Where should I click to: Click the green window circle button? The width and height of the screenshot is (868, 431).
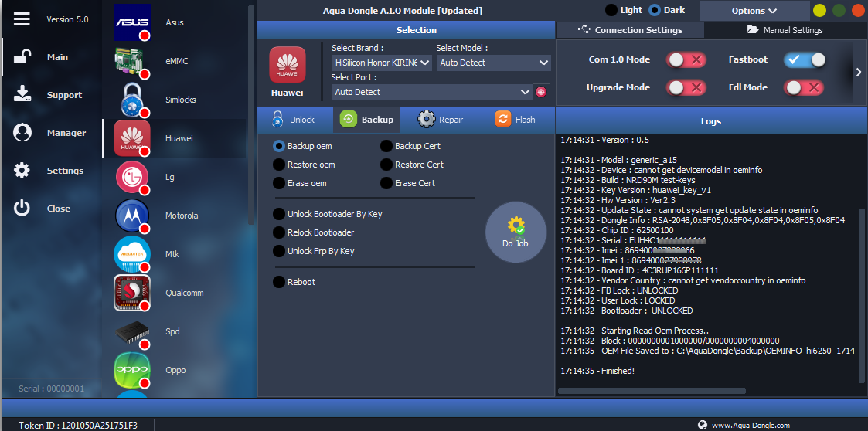(839, 11)
